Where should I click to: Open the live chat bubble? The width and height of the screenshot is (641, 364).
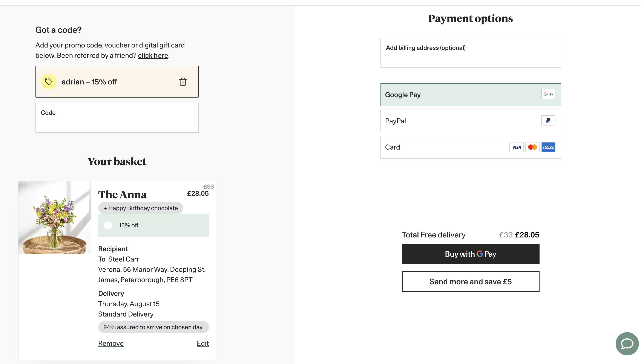[627, 344]
